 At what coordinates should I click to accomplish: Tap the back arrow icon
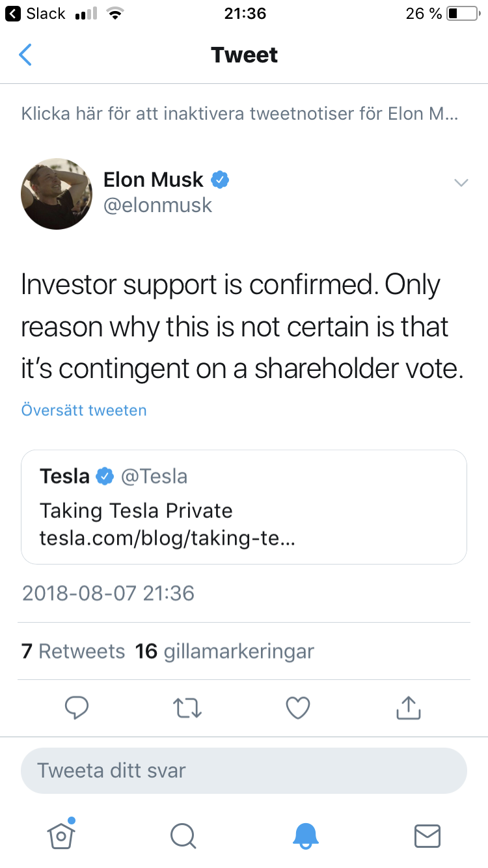point(25,55)
